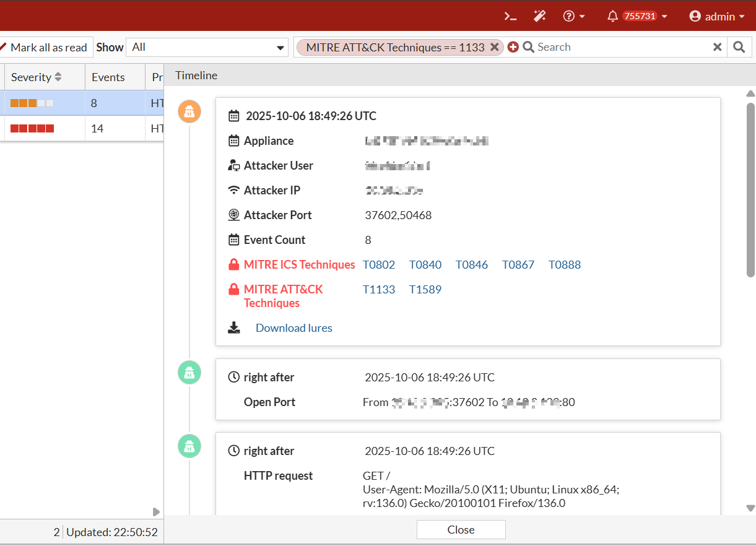This screenshot has height=546, width=756.
Task: Click the lock icon beside MITRE ICS Techniques
Action: 234,265
